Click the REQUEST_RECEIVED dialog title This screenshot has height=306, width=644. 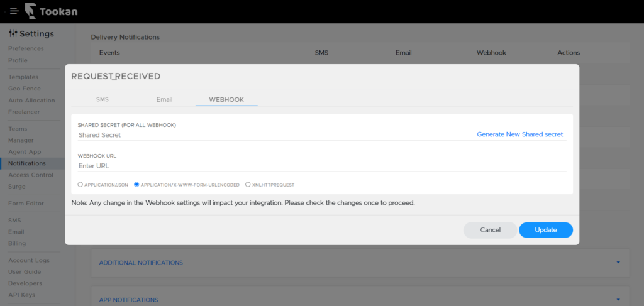tap(116, 76)
